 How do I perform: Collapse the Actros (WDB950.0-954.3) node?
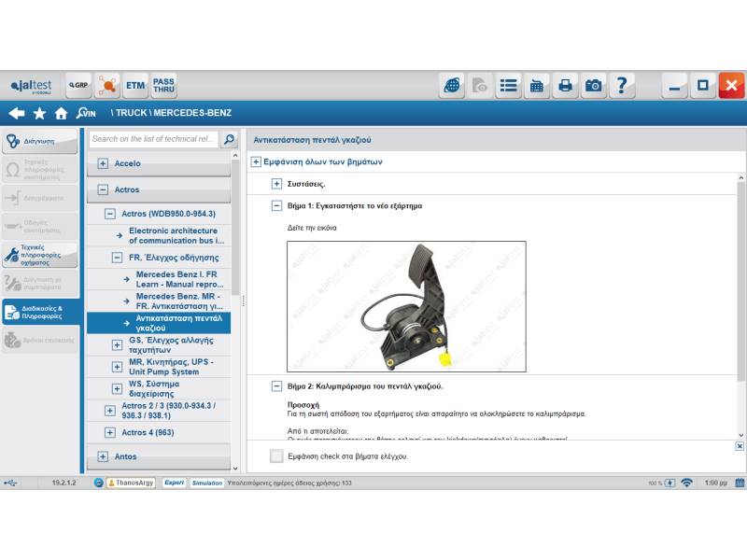tap(110, 214)
